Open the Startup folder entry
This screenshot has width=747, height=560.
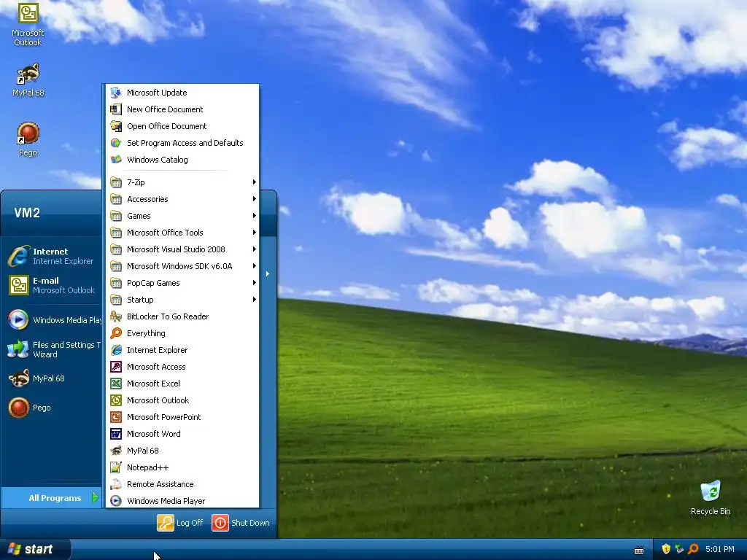[x=182, y=300]
